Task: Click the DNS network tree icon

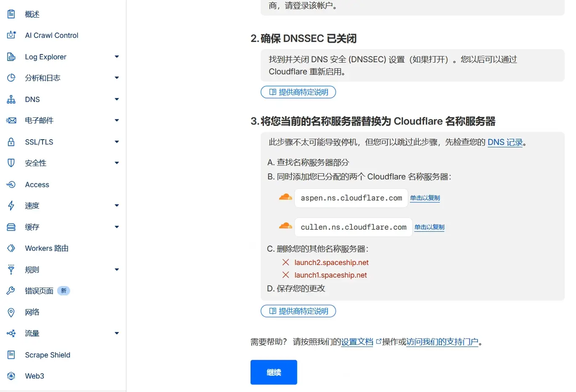Action: 11,99
